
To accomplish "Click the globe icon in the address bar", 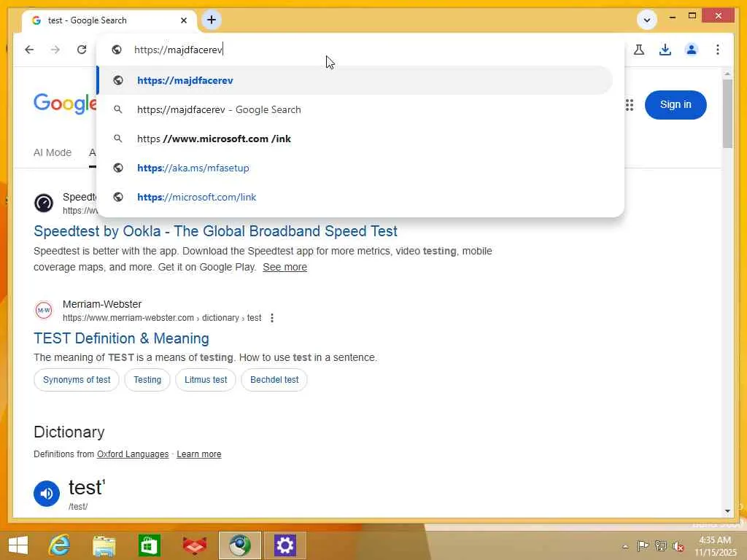I will [x=117, y=50].
